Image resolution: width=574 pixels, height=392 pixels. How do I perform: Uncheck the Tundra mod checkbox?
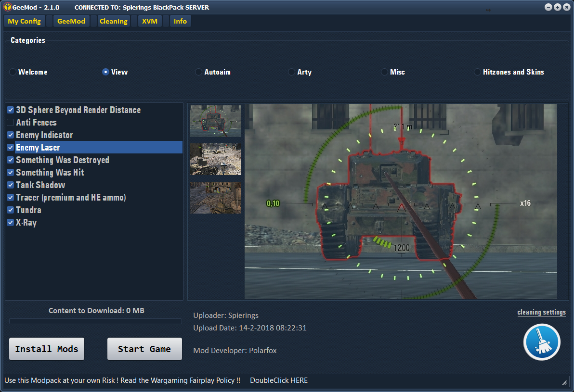pyautogui.click(x=11, y=210)
